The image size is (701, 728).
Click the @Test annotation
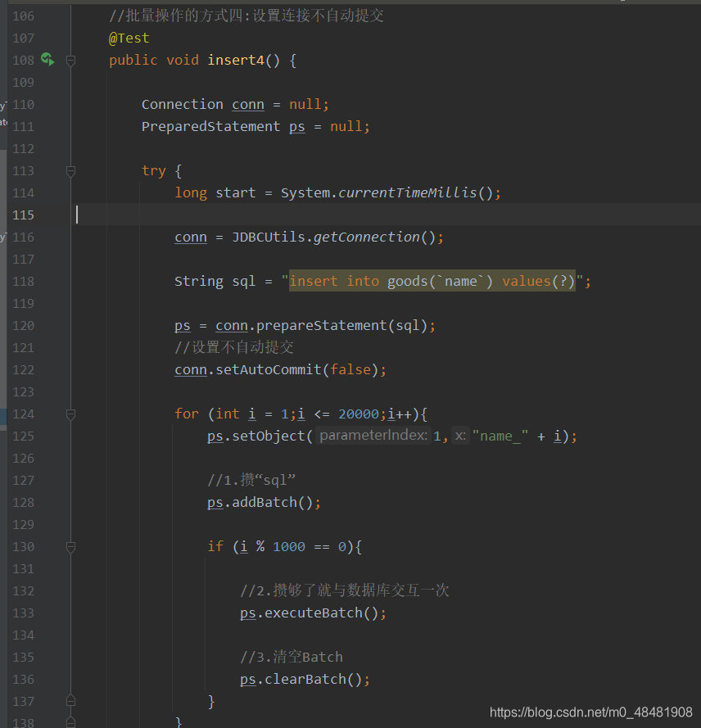tap(129, 38)
